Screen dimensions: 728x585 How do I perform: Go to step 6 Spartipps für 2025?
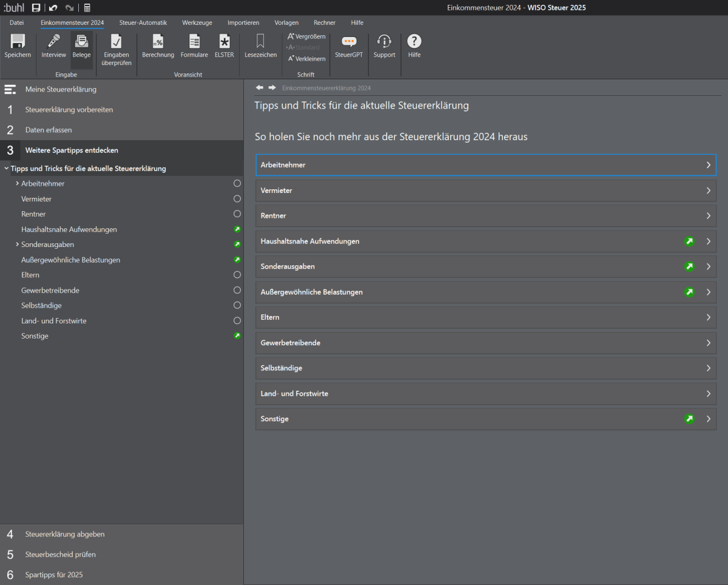(x=121, y=575)
